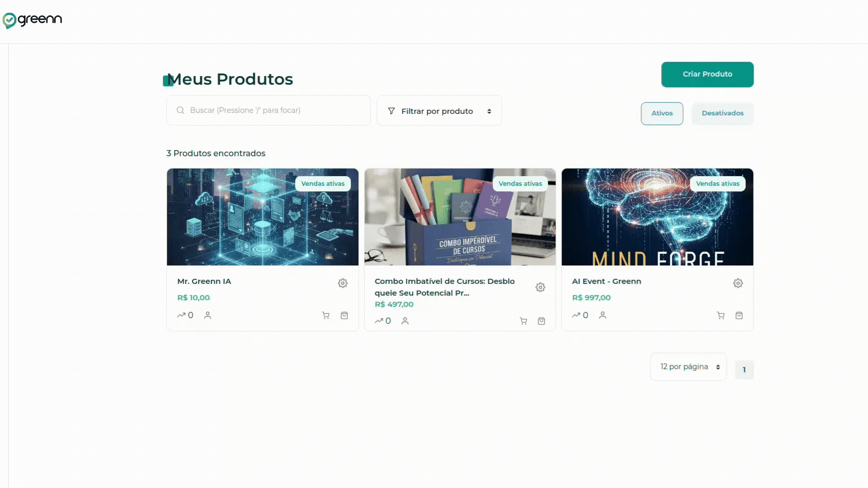The width and height of the screenshot is (868, 488).
Task: Click the user icon on Mr. Greenn IA card
Action: click(x=208, y=315)
